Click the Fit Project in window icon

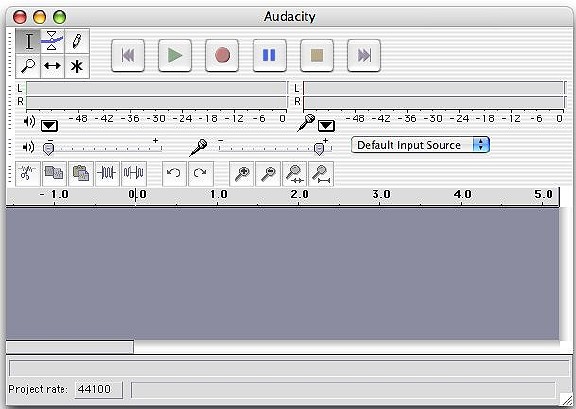(x=321, y=173)
